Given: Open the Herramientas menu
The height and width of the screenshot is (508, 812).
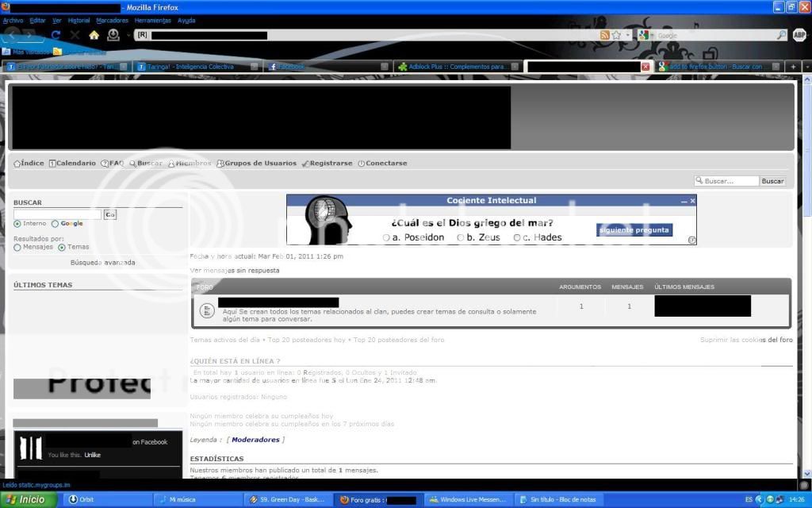Looking at the screenshot, I should [152, 20].
